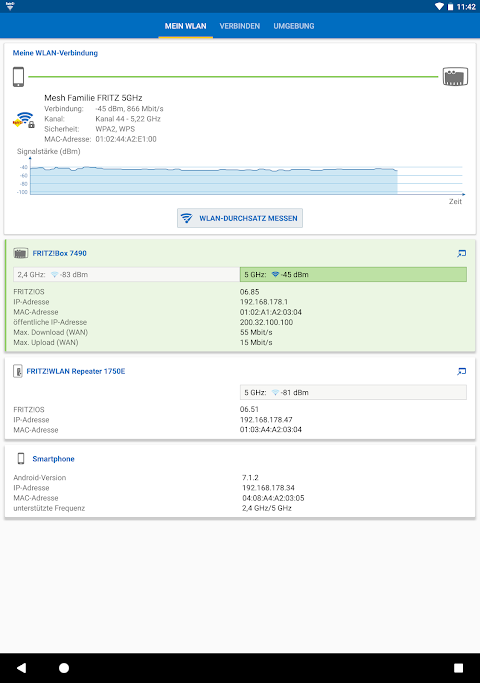Tap MAC address 01:02:44:A2:E1:00
Image resolution: width=480 pixels, height=683 pixels.
[x=126, y=139]
